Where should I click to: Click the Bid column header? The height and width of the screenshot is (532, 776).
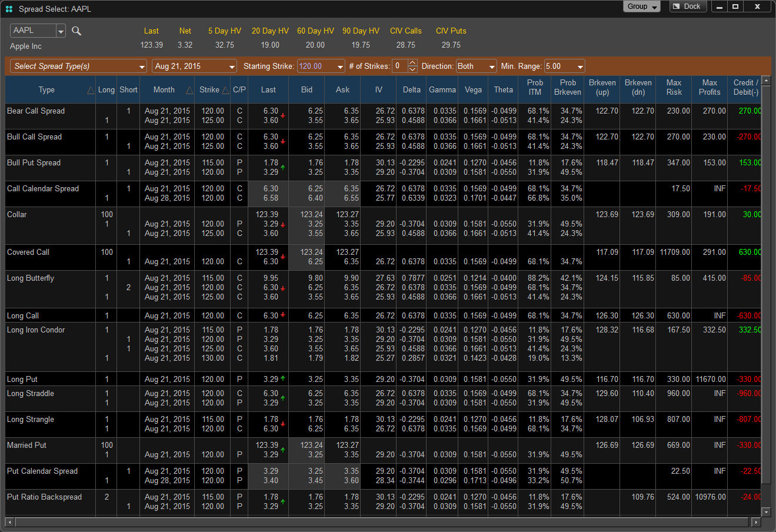click(x=307, y=89)
